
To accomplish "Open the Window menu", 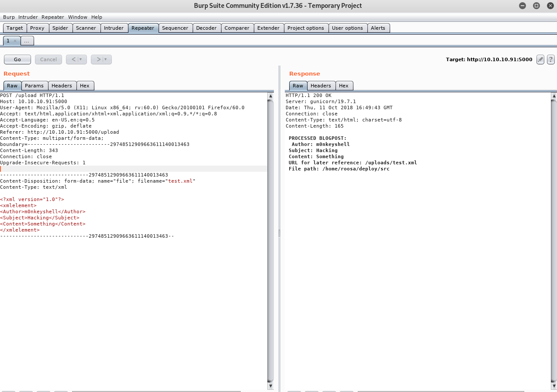I will pos(78,17).
